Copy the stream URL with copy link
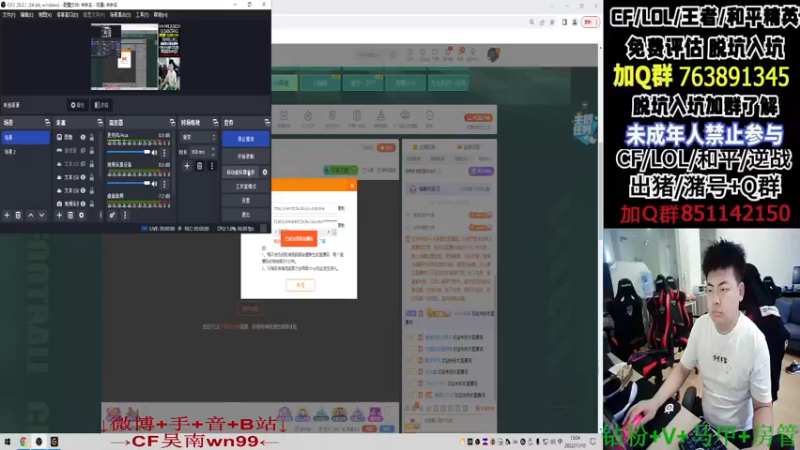Screen dimensions: 800x450 [341, 208]
